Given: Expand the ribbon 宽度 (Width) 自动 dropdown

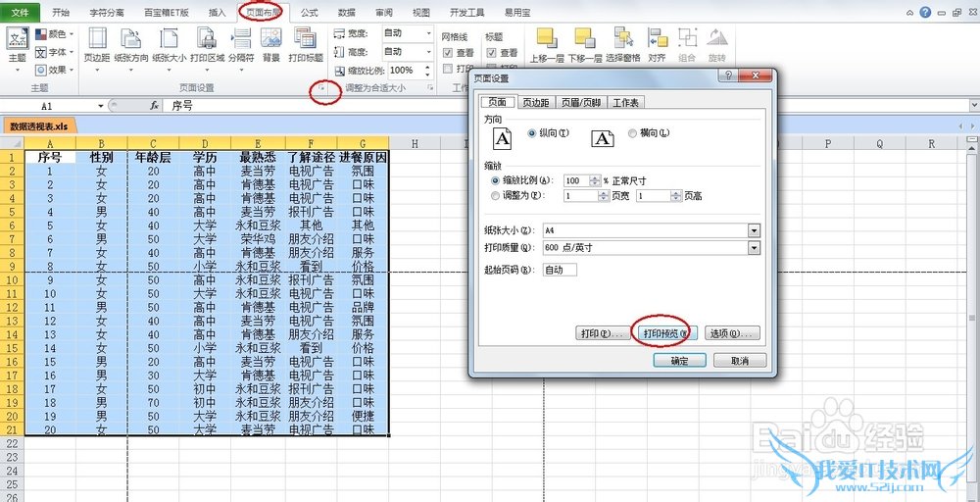Looking at the screenshot, I should point(427,34).
